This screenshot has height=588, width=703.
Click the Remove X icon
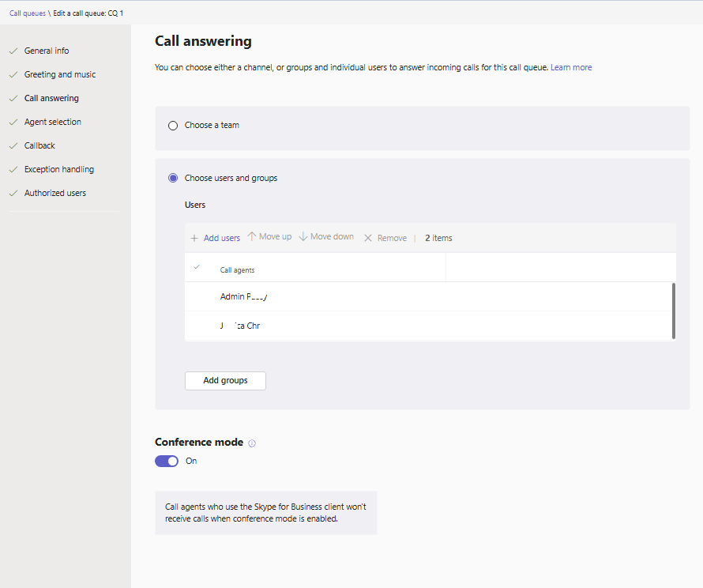point(367,238)
